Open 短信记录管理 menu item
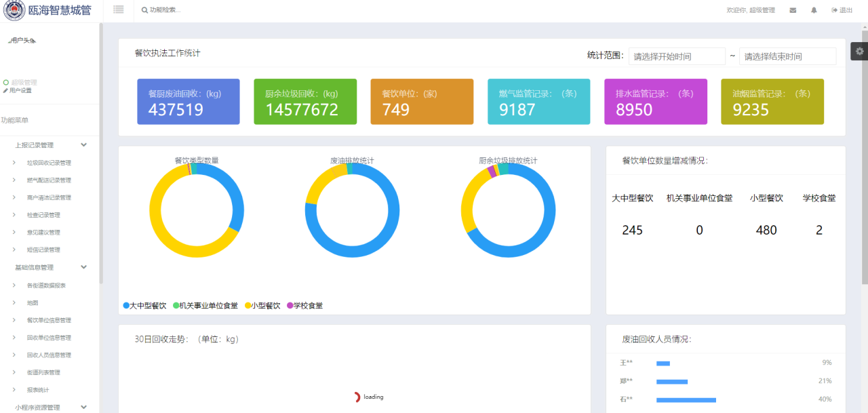868x413 pixels. click(x=43, y=250)
